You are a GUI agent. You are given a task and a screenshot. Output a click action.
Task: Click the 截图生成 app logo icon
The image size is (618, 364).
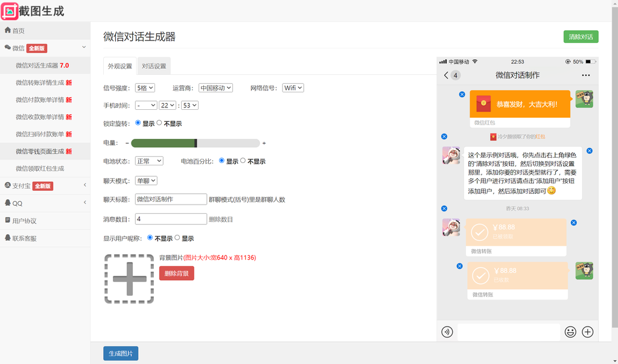pos(10,10)
